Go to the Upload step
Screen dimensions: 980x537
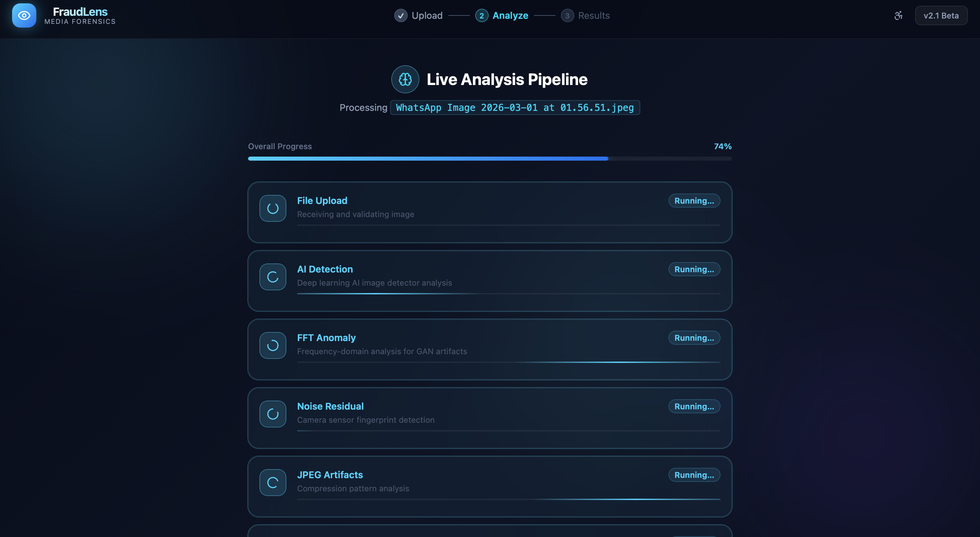click(418, 15)
